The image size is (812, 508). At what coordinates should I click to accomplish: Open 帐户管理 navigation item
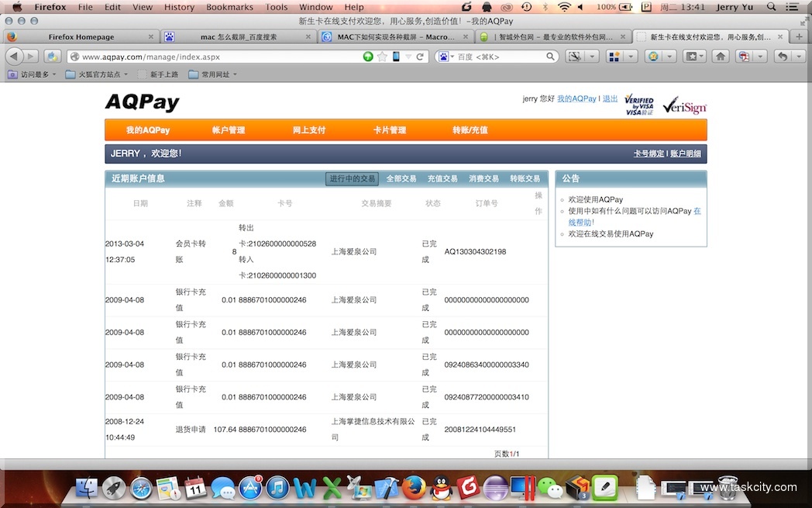(229, 130)
